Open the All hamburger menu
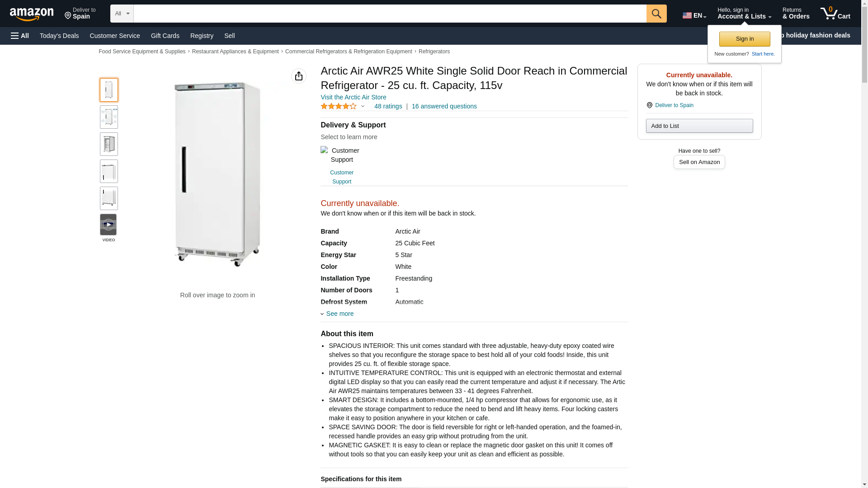This screenshot has width=868, height=488. [20, 36]
